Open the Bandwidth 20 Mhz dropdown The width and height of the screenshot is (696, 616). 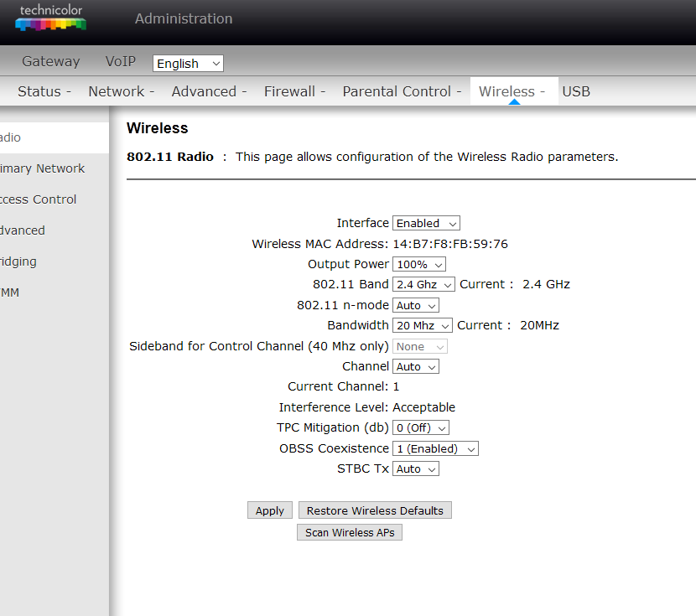point(423,325)
